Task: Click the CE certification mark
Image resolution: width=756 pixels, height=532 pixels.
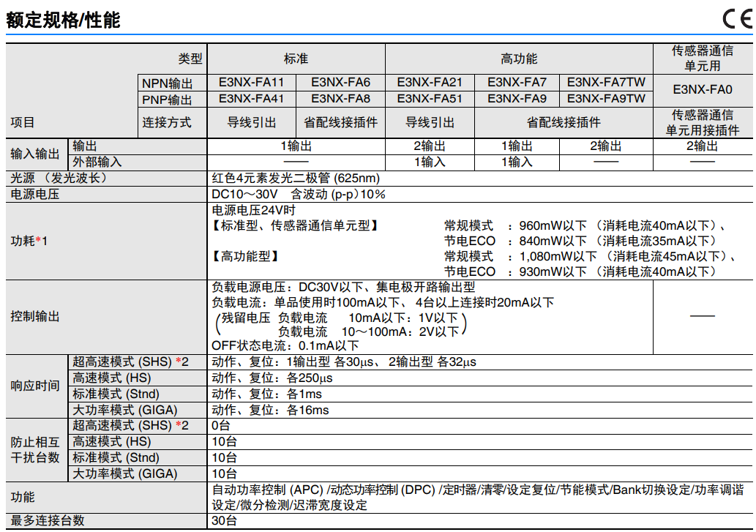Action: click(738, 19)
